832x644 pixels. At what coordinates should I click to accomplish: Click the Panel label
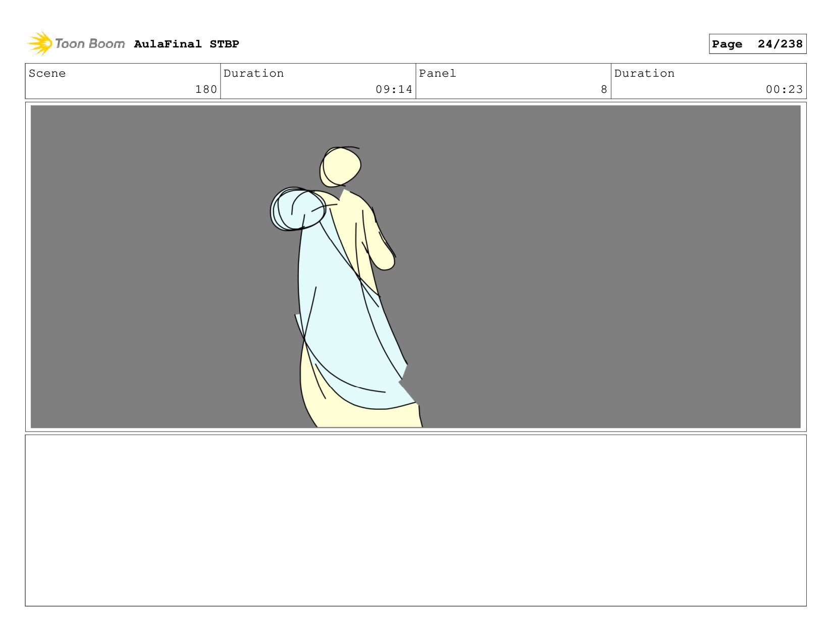(x=437, y=73)
